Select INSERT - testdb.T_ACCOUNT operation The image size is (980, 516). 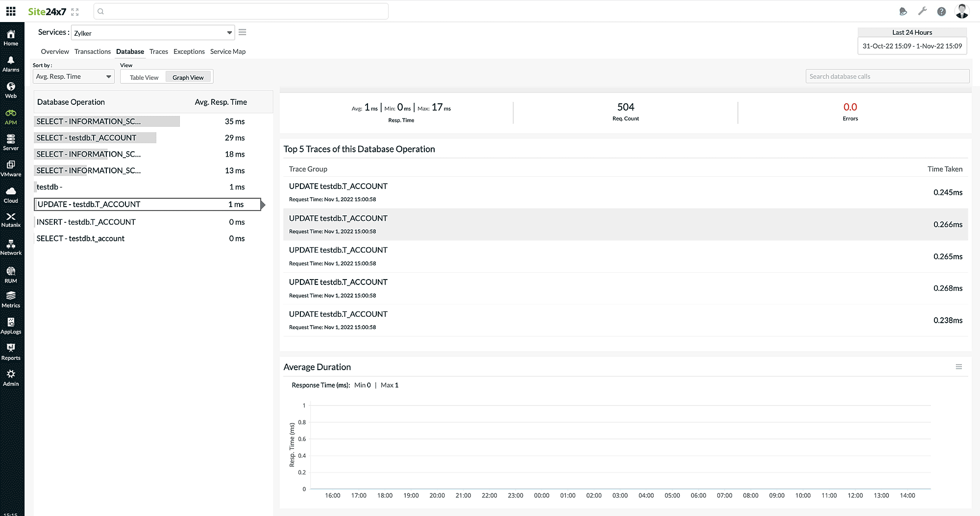pyautogui.click(x=86, y=222)
